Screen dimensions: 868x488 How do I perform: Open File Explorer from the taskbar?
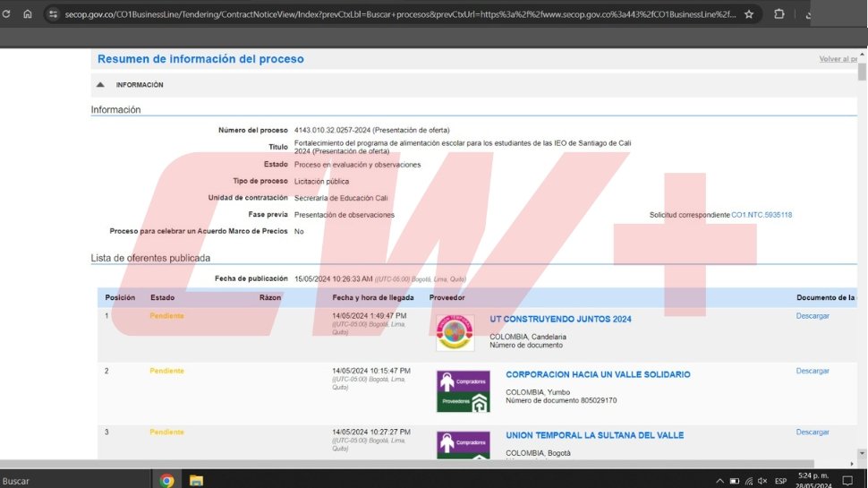[x=196, y=480]
